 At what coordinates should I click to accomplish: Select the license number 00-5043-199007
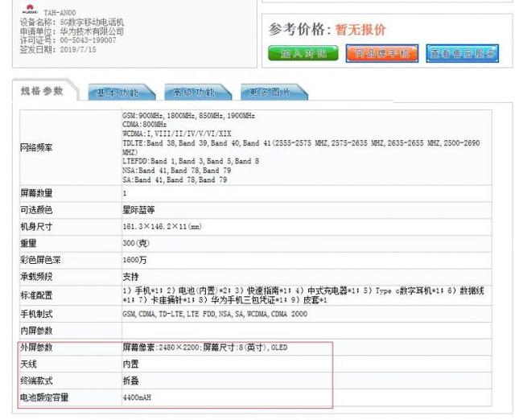(x=88, y=40)
